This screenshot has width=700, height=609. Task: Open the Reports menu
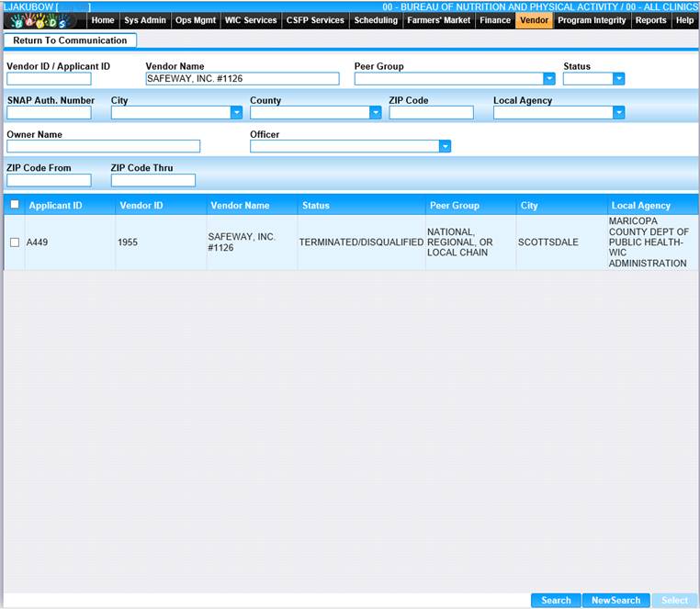(x=651, y=20)
